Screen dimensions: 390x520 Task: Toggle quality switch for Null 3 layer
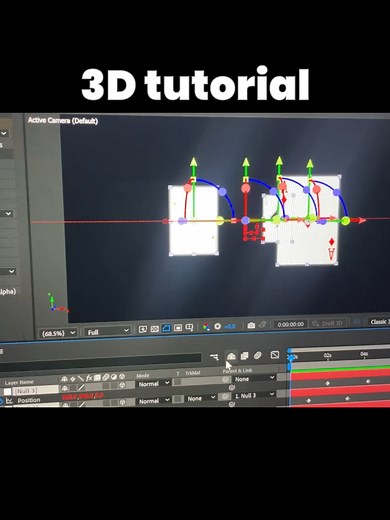coord(81,387)
